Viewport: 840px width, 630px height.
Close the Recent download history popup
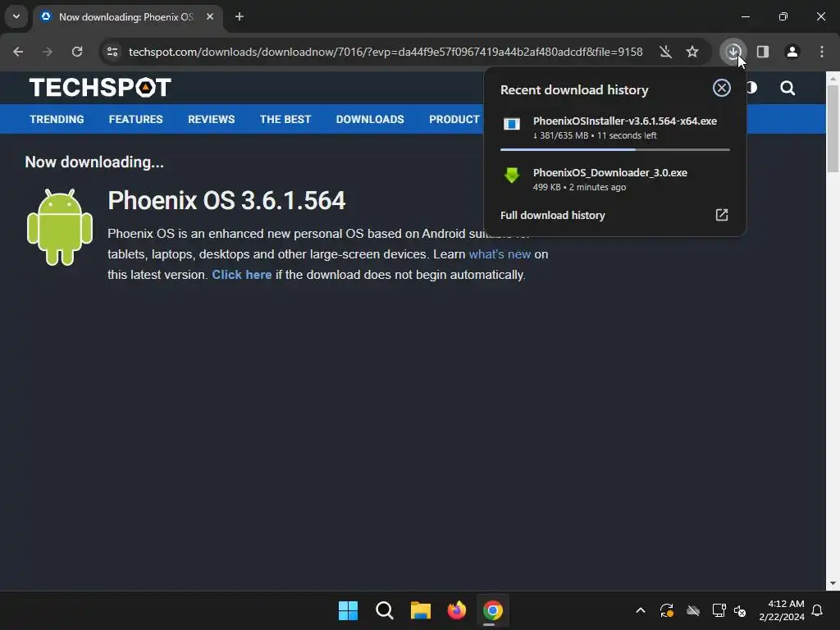tap(722, 88)
